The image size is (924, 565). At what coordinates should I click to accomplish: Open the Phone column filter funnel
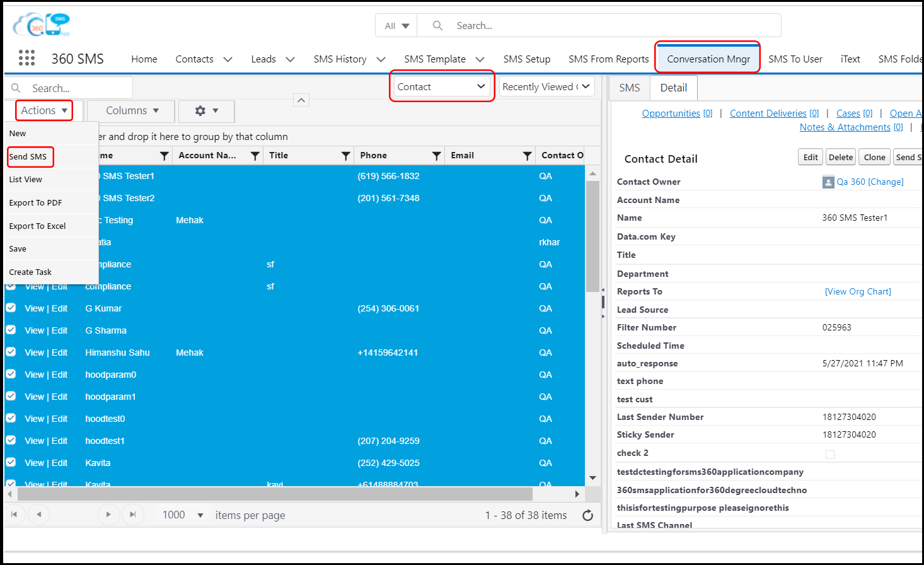[436, 156]
